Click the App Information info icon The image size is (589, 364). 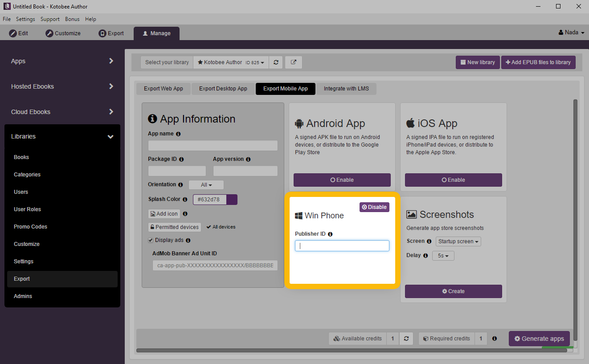click(152, 119)
